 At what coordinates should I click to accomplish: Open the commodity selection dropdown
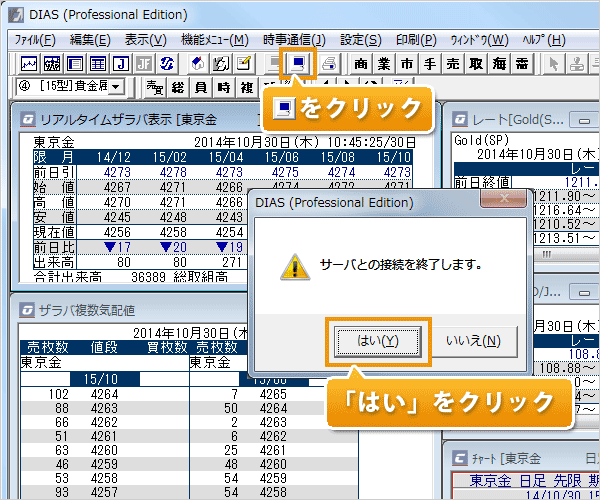[118, 87]
